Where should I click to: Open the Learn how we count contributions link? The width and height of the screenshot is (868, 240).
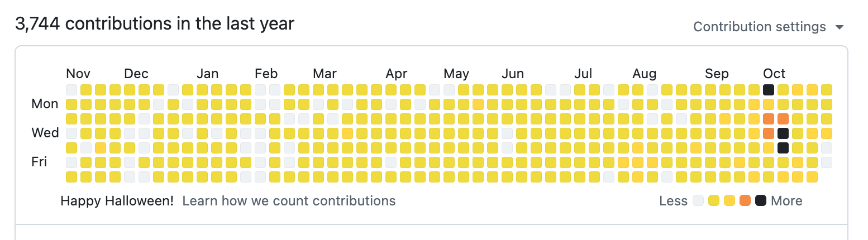289,201
